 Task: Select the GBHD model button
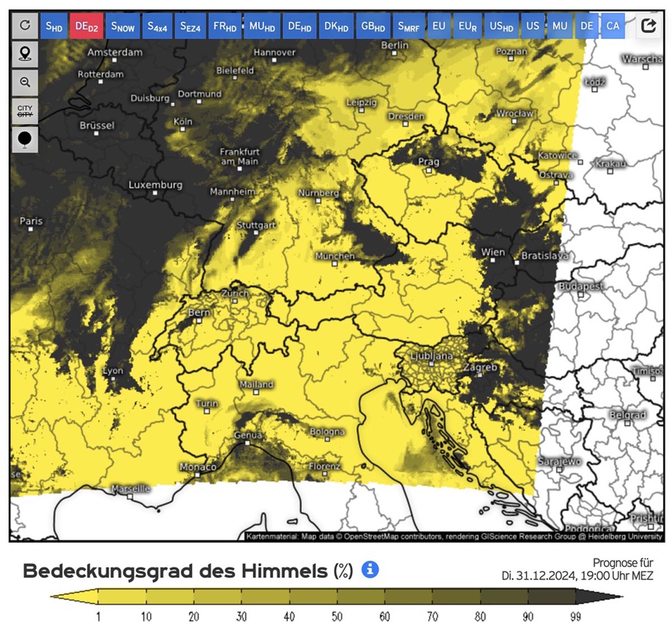373,26
